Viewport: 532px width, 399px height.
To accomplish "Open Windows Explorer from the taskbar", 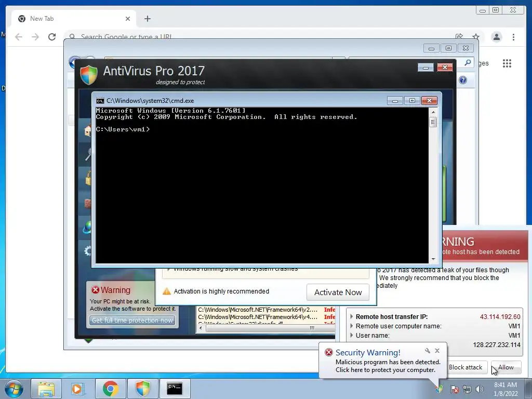I will [46, 389].
